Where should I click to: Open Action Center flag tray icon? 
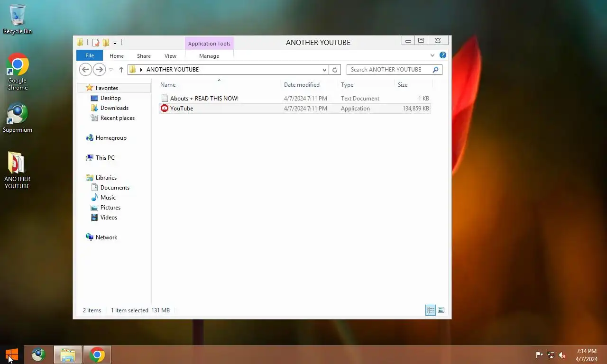tap(539, 355)
